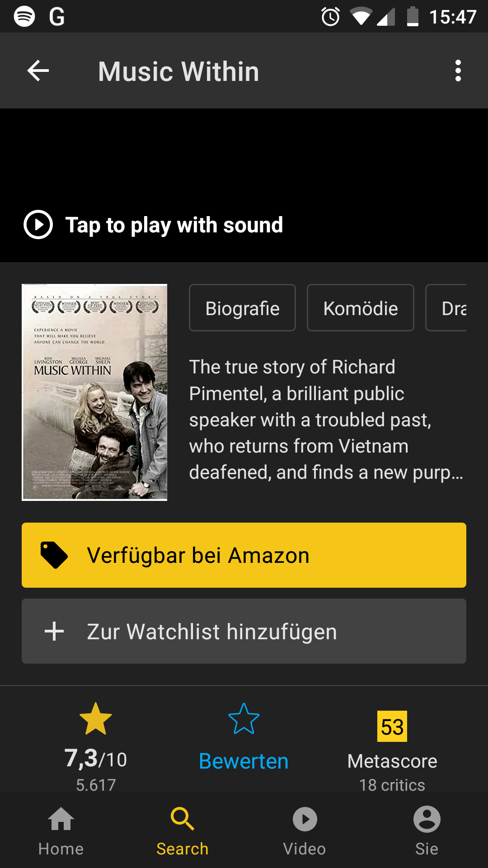
Task: Open the Music Within poster thumbnail
Action: 94,392
